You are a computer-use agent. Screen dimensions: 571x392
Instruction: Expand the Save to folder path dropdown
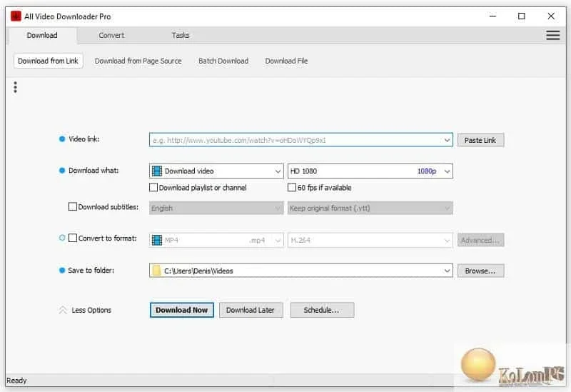(447, 271)
